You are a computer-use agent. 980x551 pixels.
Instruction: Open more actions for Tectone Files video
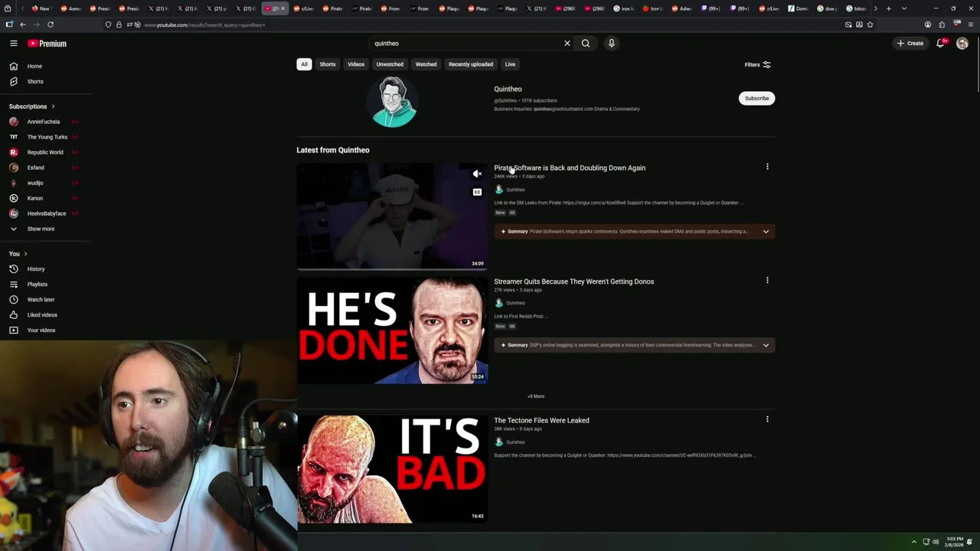pyautogui.click(x=767, y=419)
